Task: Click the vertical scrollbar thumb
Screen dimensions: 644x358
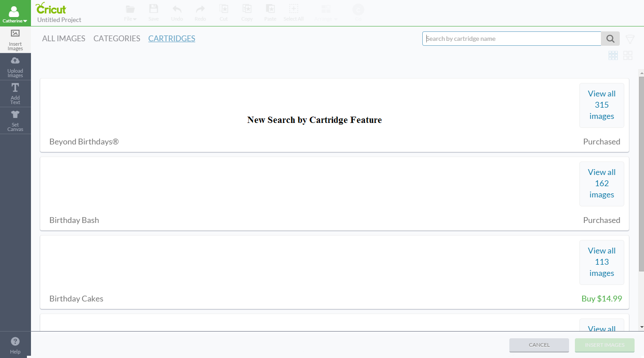Action: (641, 174)
